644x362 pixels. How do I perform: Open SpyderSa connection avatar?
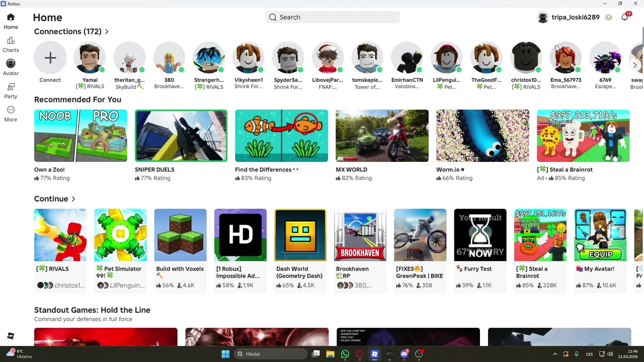coord(288,58)
